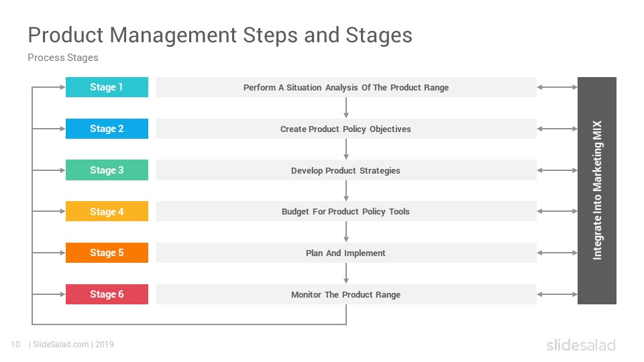The height and width of the screenshot is (362, 644).
Task: Click 'Develop Product Strategies' bar
Action: 346,170
